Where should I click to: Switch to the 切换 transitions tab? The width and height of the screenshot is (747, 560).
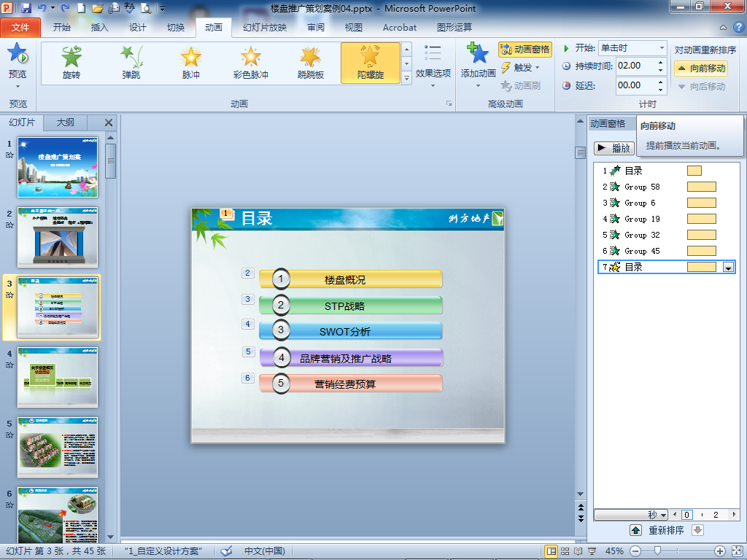pos(176,28)
